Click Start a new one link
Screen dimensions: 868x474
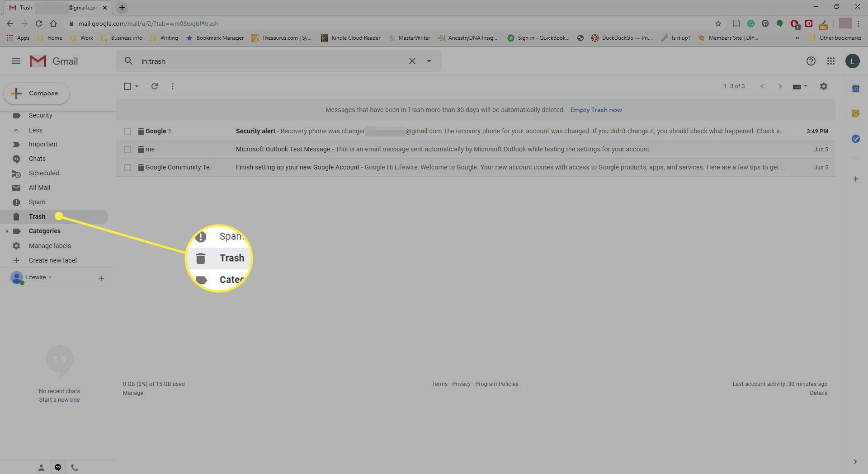[x=59, y=400]
